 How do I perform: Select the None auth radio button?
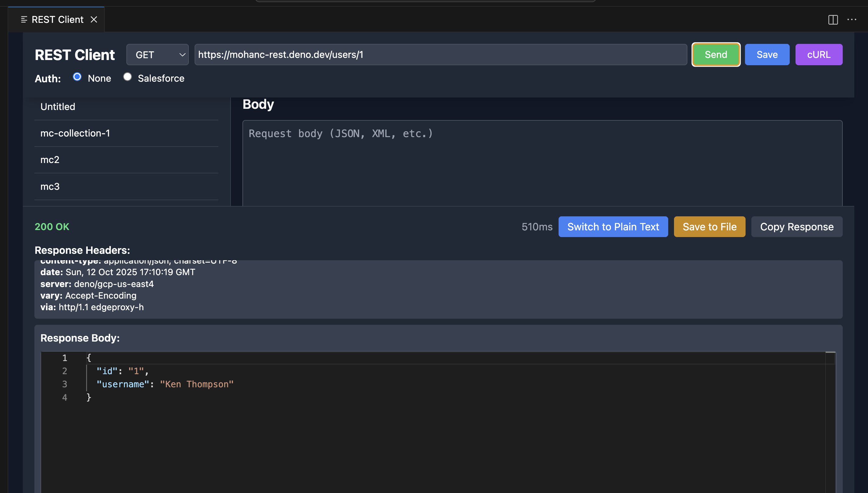pyautogui.click(x=77, y=77)
